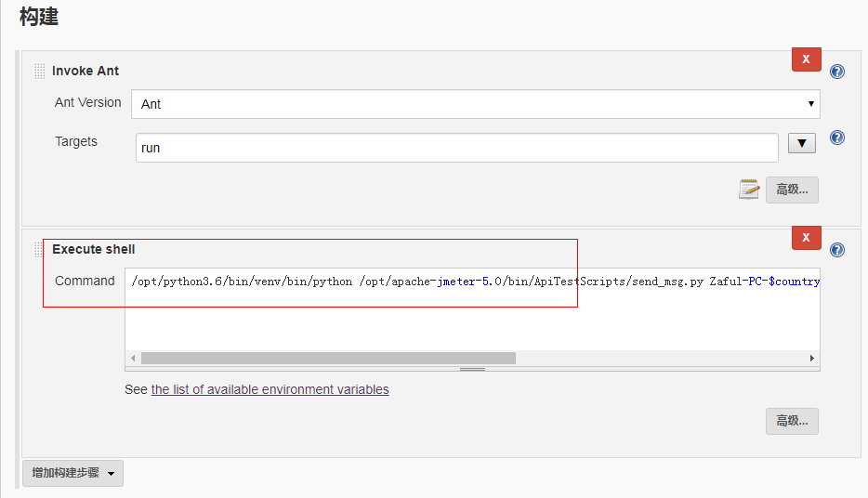Image resolution: width=868 pixels, height=498 pixels.
Task: Click the right scroll arrow of Command box
Action: point(812,358)
